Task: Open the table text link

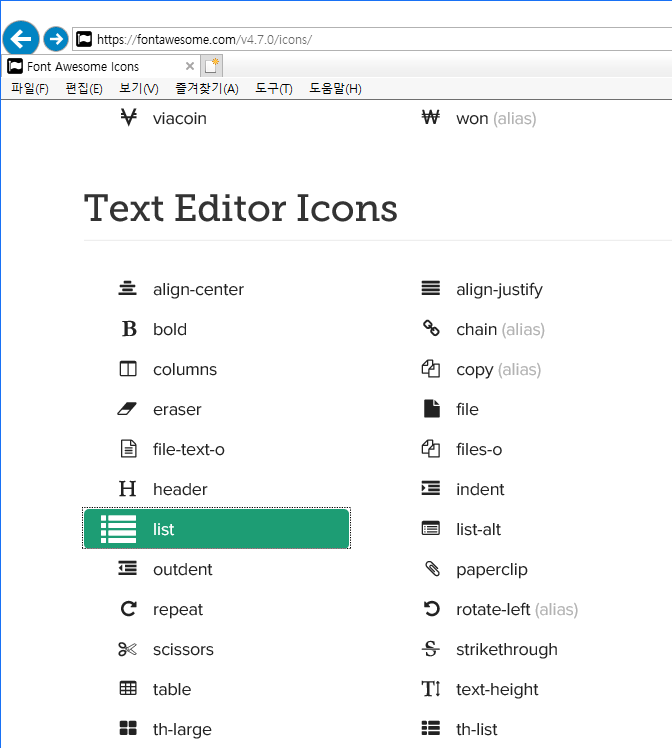Action: tap(172, 689)
